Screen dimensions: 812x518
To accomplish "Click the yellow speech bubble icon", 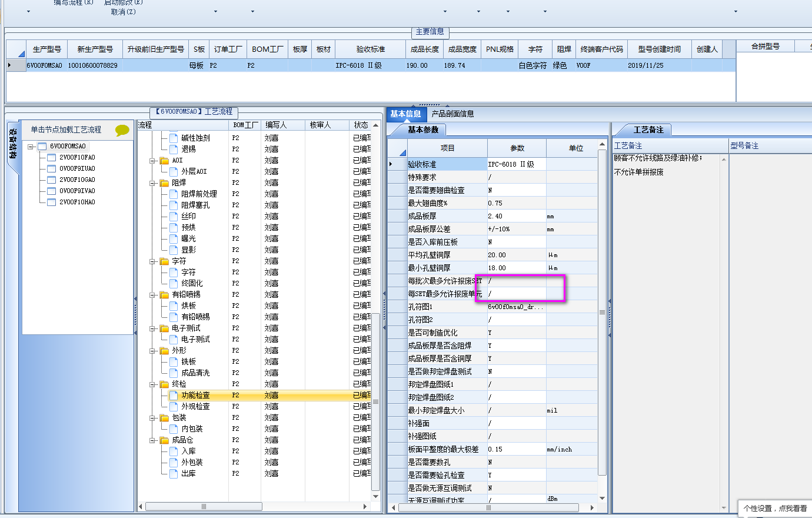I will (x=122, y=130).
